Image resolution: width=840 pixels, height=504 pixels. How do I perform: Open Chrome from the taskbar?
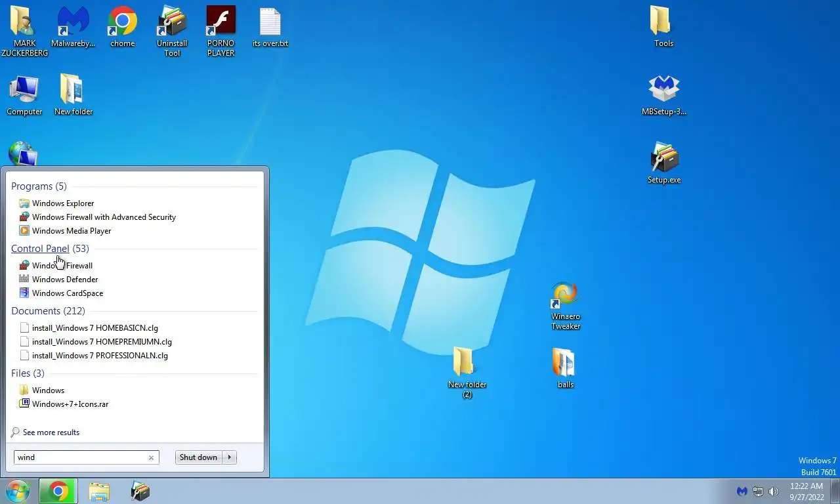click(x=58, y=491)
